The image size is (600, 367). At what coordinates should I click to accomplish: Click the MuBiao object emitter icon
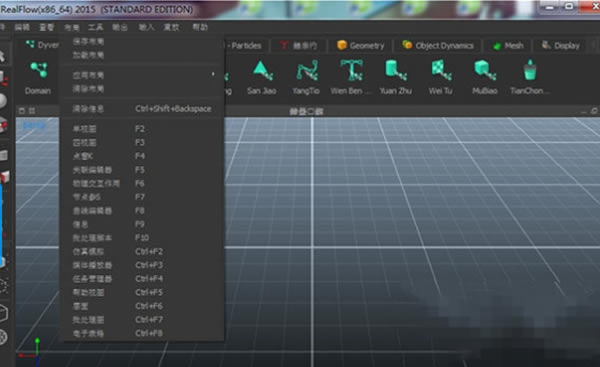point(485,78)
